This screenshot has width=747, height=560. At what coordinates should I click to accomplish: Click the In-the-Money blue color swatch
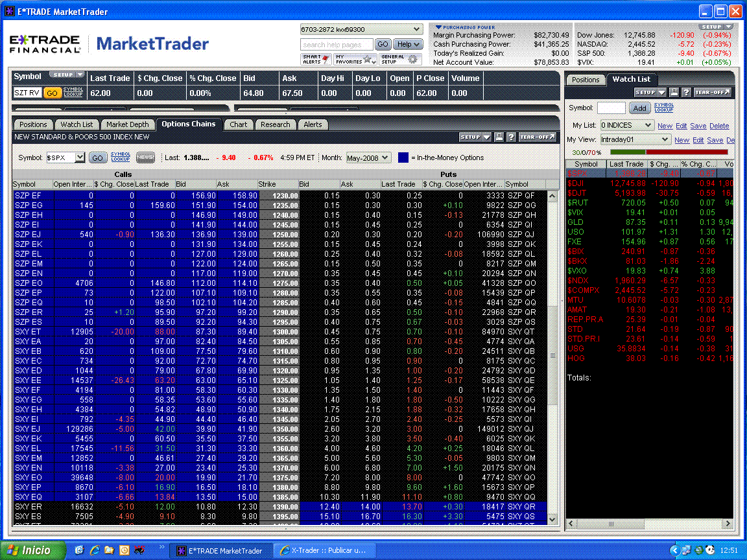pos(403,157)
